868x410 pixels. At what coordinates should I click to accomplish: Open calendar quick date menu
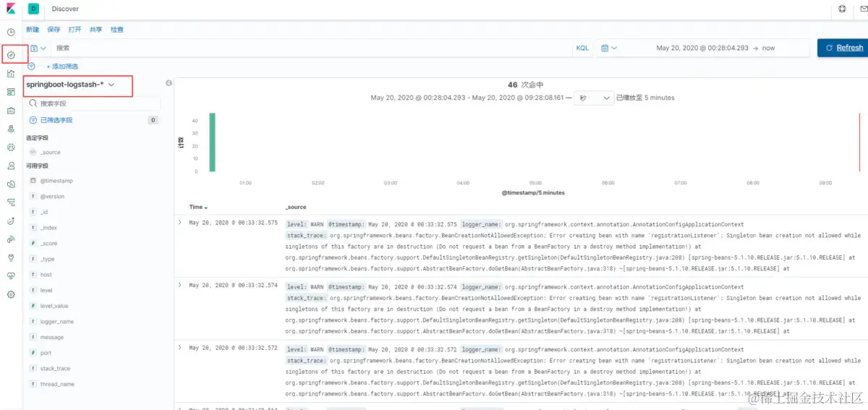609,48
